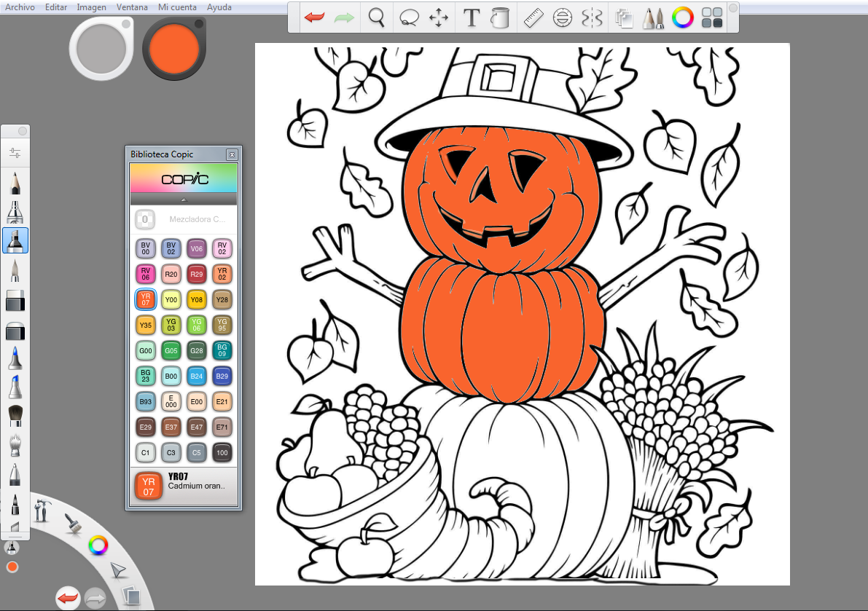This screenshot has width=868, height=611.
Task: Click the grey brush puck
Action: click(101, 49)
